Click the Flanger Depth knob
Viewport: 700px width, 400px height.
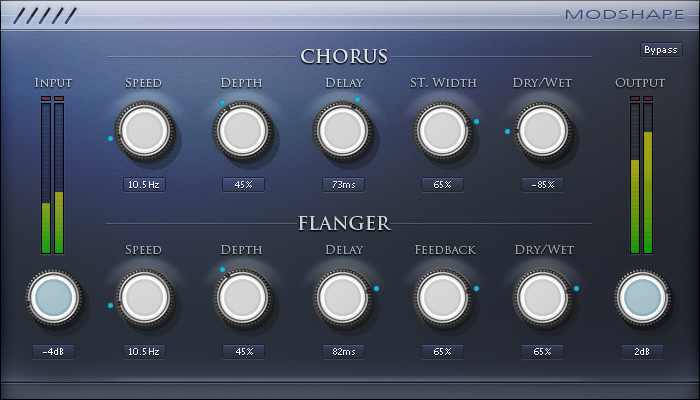pos(242,297)
